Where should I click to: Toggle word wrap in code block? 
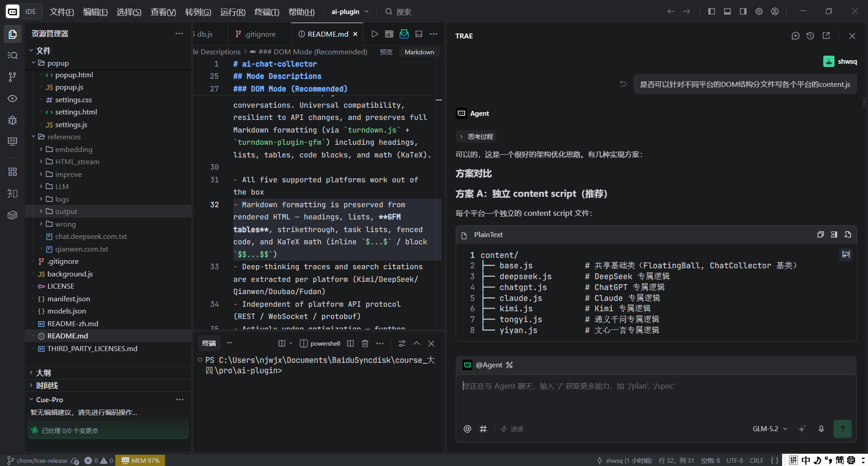[x=846, y=255]
